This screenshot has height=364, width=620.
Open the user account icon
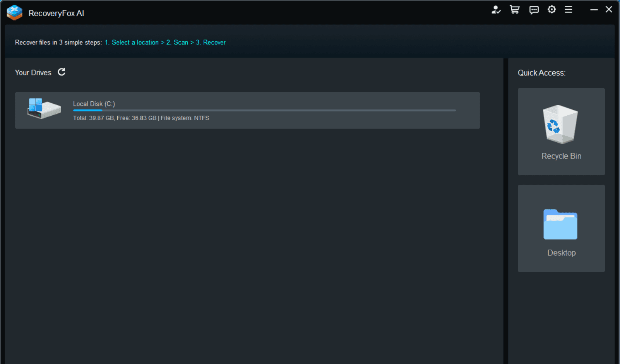click(x=496, y=10)
